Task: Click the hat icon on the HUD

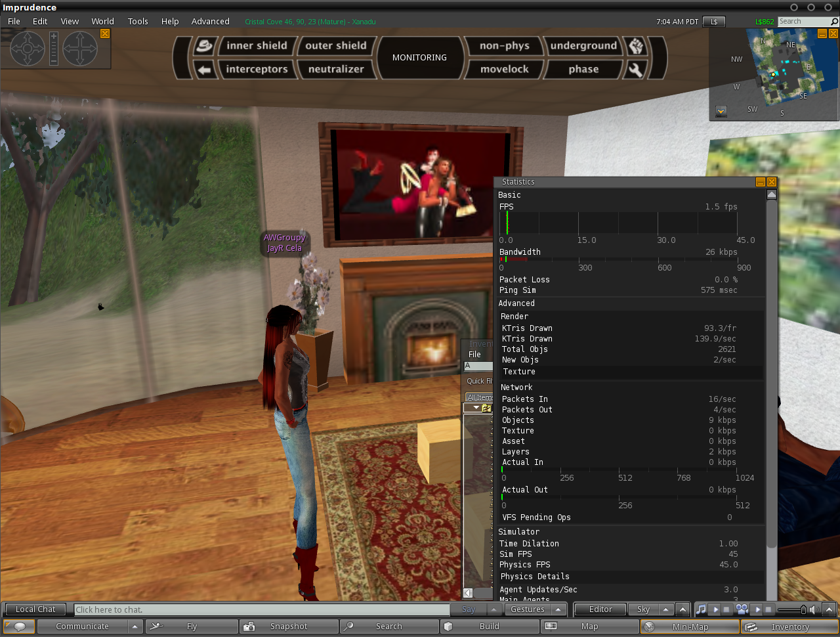Action: pyautogui.click(x=205, y=46)
